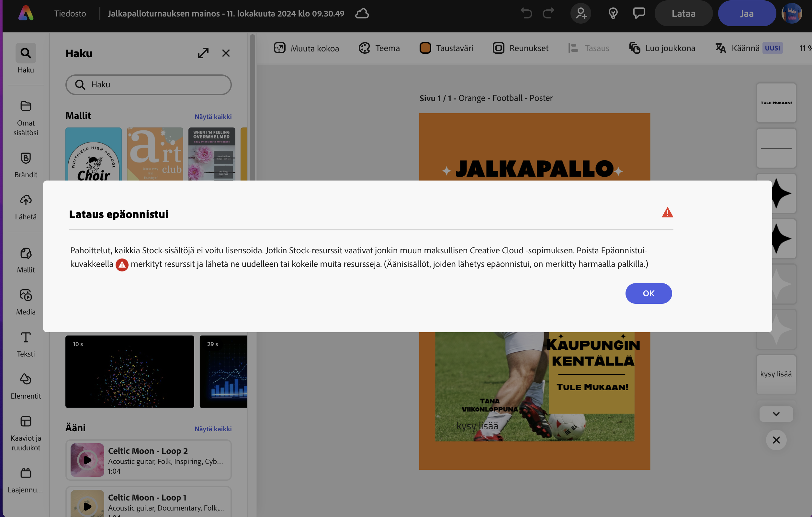Open the Tiedosto menu
Screen dimensions: 812x517
70,14
